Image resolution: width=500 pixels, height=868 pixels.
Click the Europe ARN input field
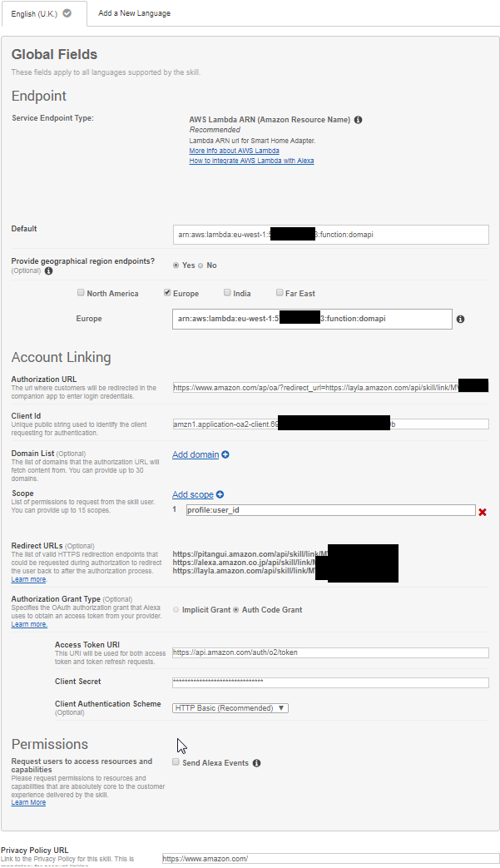coord(313,319)
